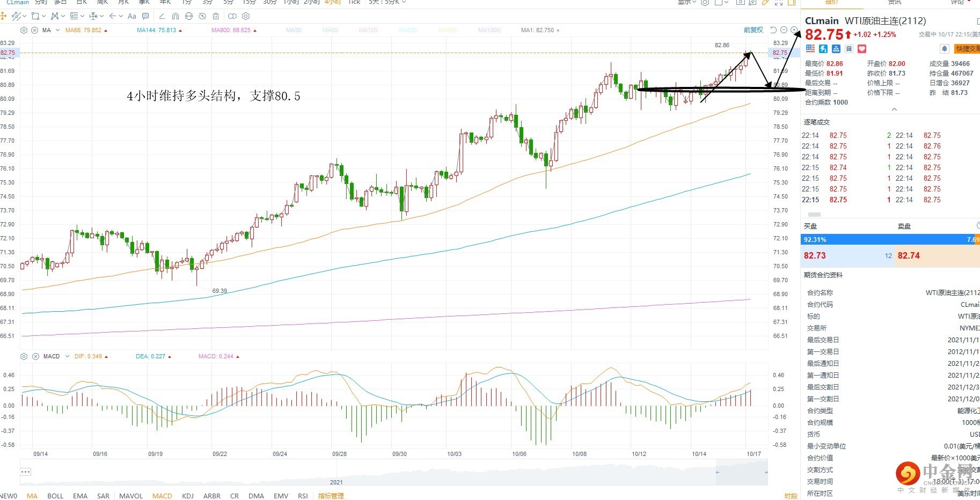The width and height of the screenshot is (980, 500).
Task: Click the trash icon to delete drawings
Action: click(216, 16)
